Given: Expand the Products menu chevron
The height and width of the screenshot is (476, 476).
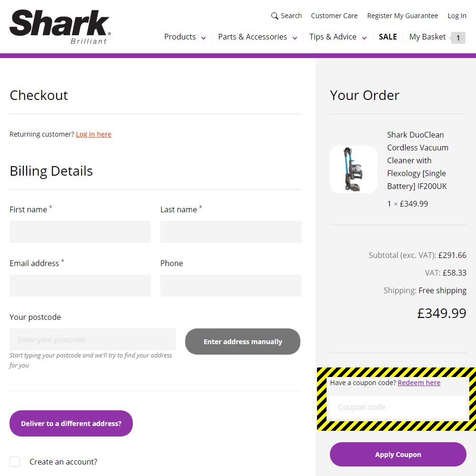Looking at the screenshot, I should (x=204, y=37).
